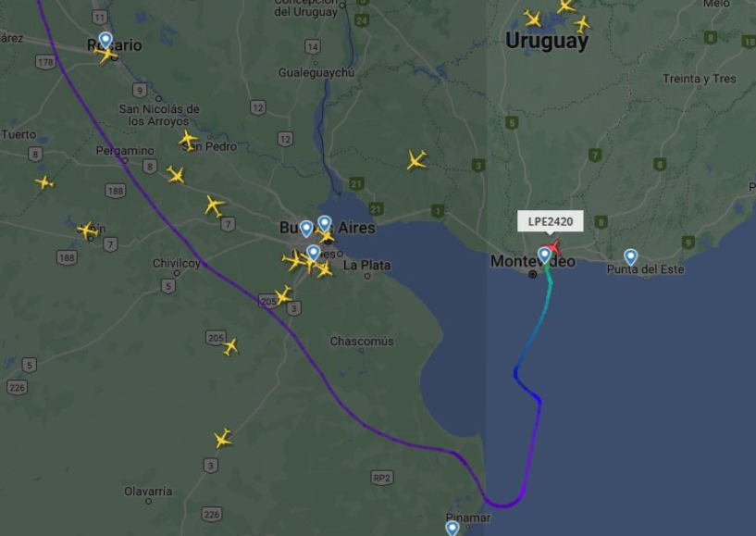Select the yellow plane near San Pedro
The height and width of the screenshot is (536, 756).
(188, 140)
